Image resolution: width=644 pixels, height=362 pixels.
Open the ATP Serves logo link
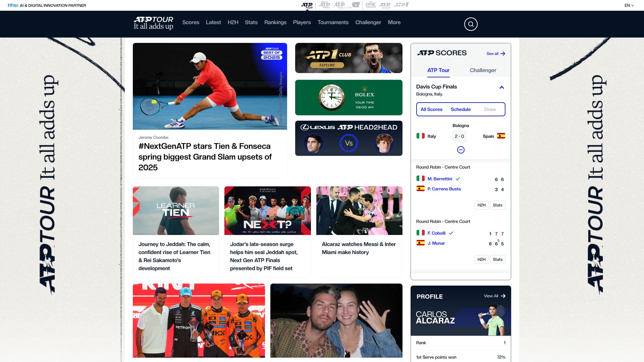[385, 5]
